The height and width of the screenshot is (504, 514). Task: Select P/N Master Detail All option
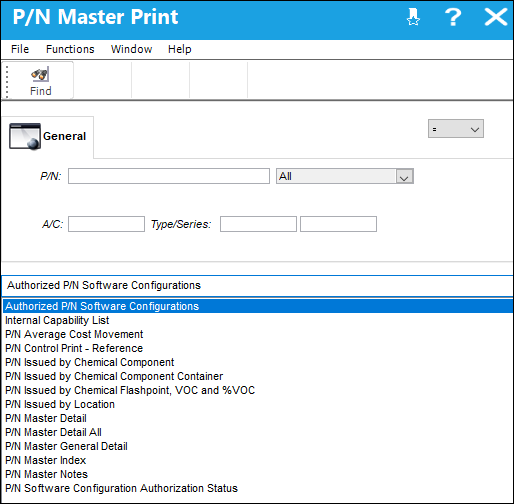click(258, 432)
